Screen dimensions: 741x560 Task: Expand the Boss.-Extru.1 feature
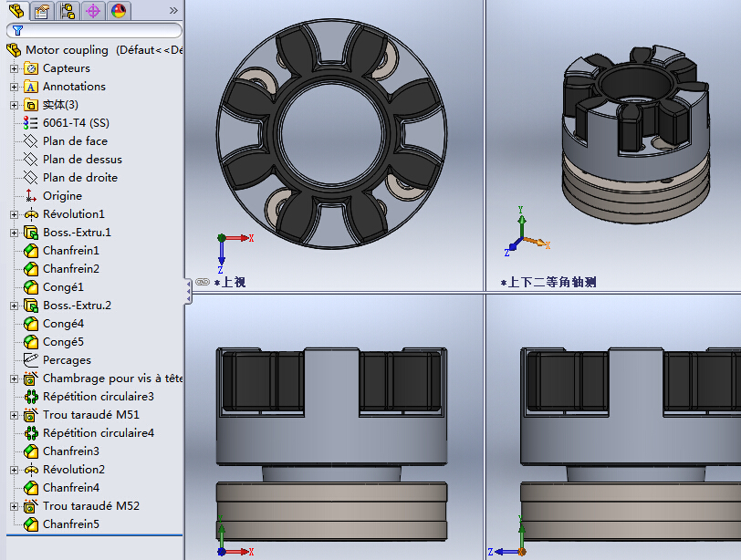point(15,233)
